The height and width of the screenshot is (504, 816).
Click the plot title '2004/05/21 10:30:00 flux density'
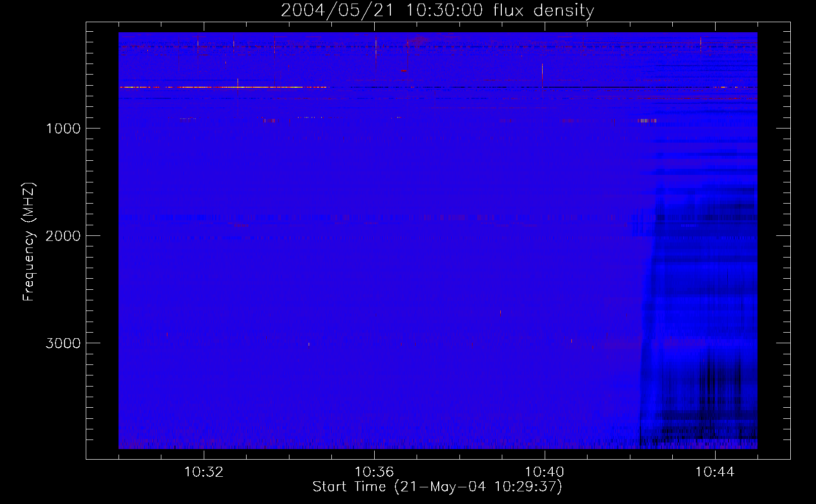pos(437,10)
